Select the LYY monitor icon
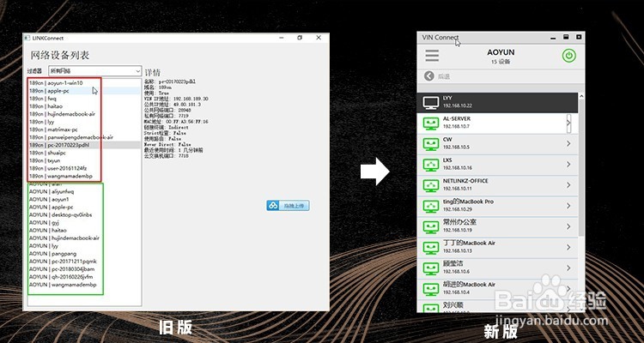Image resolution: width=644 pixels, height=343 pixels. pos(431,103)
